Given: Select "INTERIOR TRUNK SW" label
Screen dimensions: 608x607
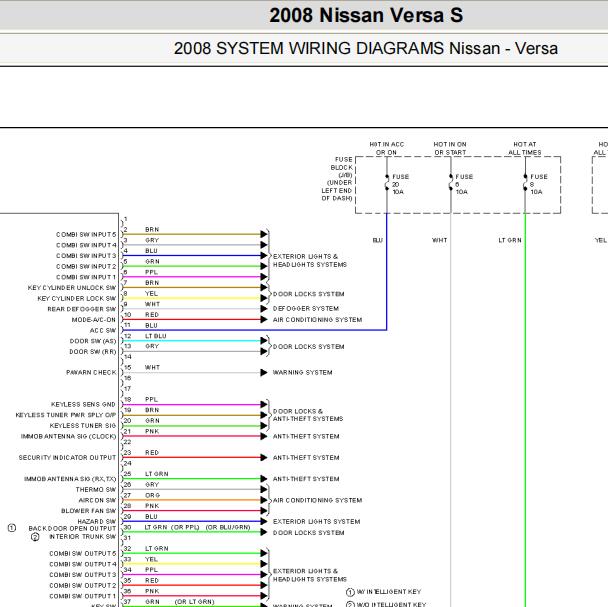Looking at the screenshot, I should pos(83,537).
